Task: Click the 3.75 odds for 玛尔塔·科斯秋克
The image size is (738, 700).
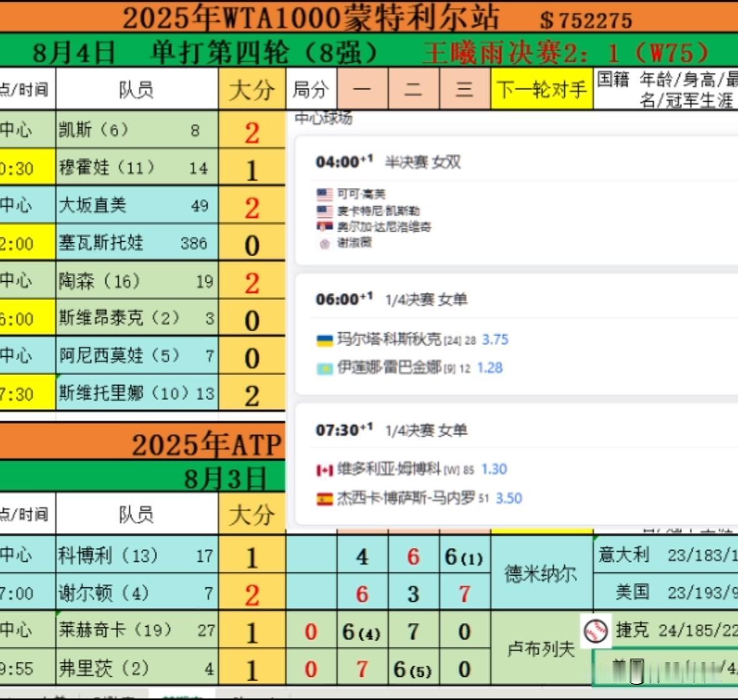Action: (495, 339)
